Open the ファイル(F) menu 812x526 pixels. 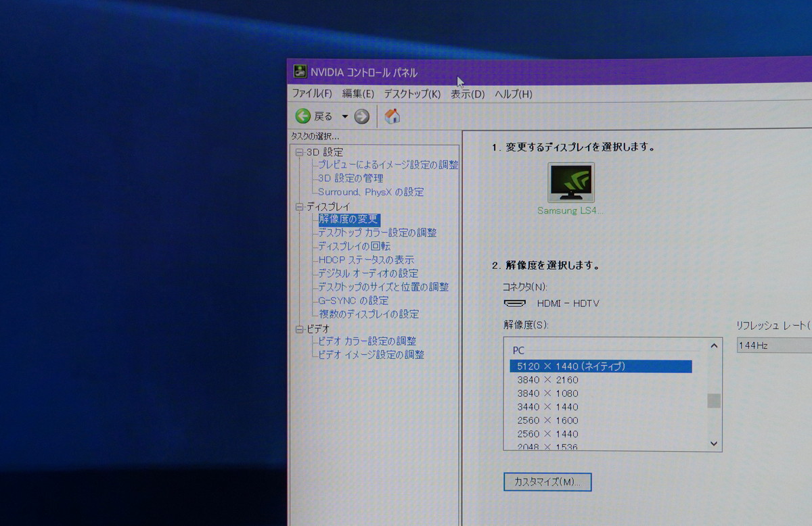pyautogui.click(x=312, y=94)
